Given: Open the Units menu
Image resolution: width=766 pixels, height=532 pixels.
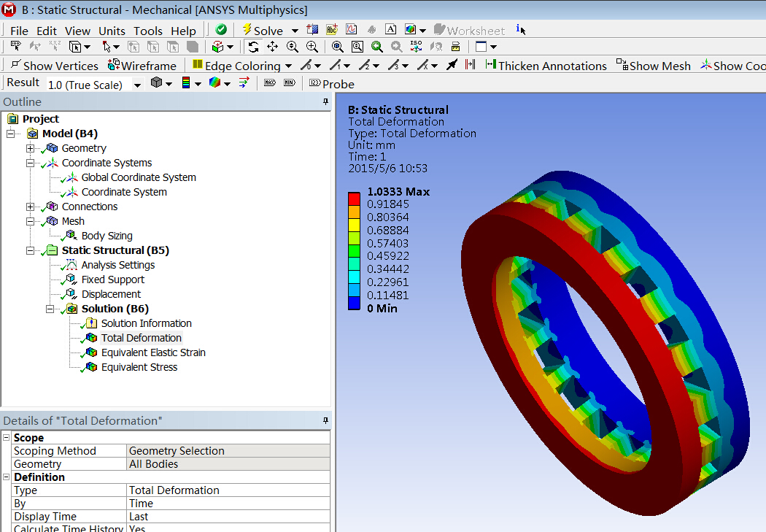Looking at the screenshot, I should point(112,31).
